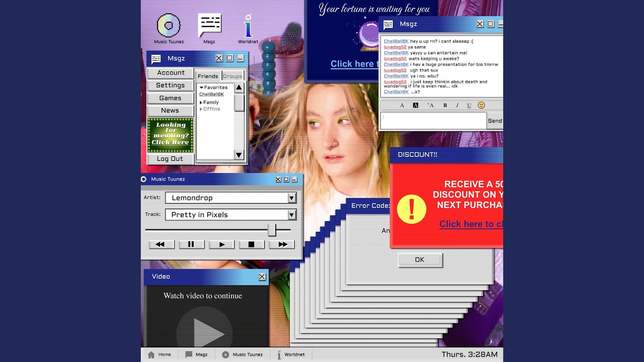This screenshot has width=644, height=362.
Task: Pause playback in Music Tuunez
Action: click(x=192, y=244)
